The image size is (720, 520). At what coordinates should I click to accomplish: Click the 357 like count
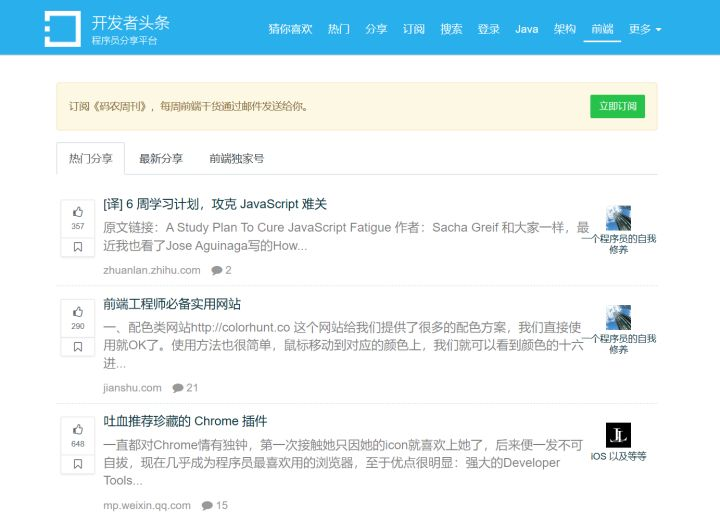click(78, 226)
